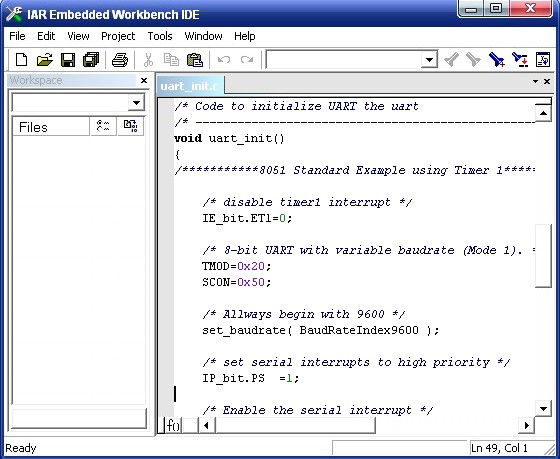This screenshot has width=560, height=459.
Task: Click the 'set_baudrate( BaudRateIndex9600 );' line
Action: point(321,330)
